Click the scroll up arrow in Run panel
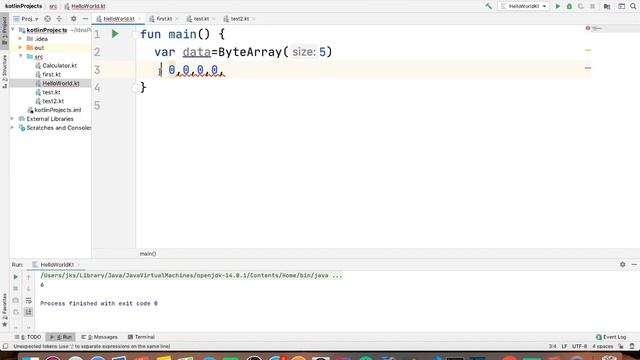This screenshot has height=360, width=640. coord(28,277)
